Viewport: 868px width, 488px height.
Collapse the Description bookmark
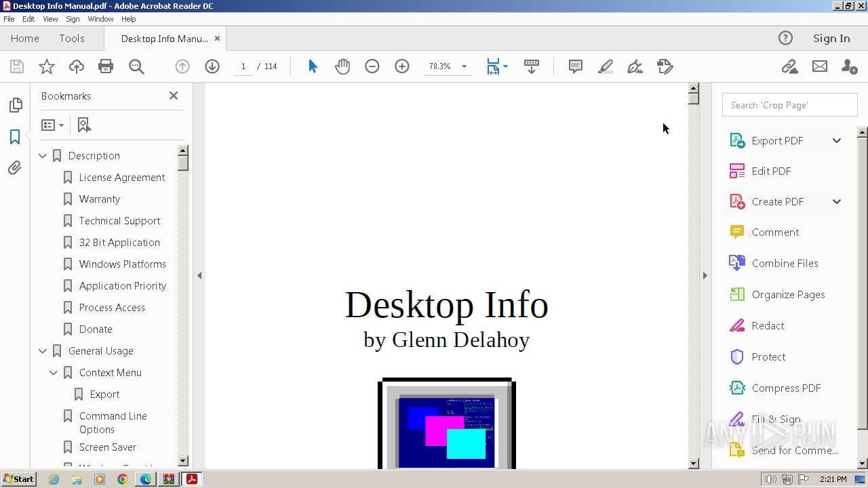click(x=43, y=156)
